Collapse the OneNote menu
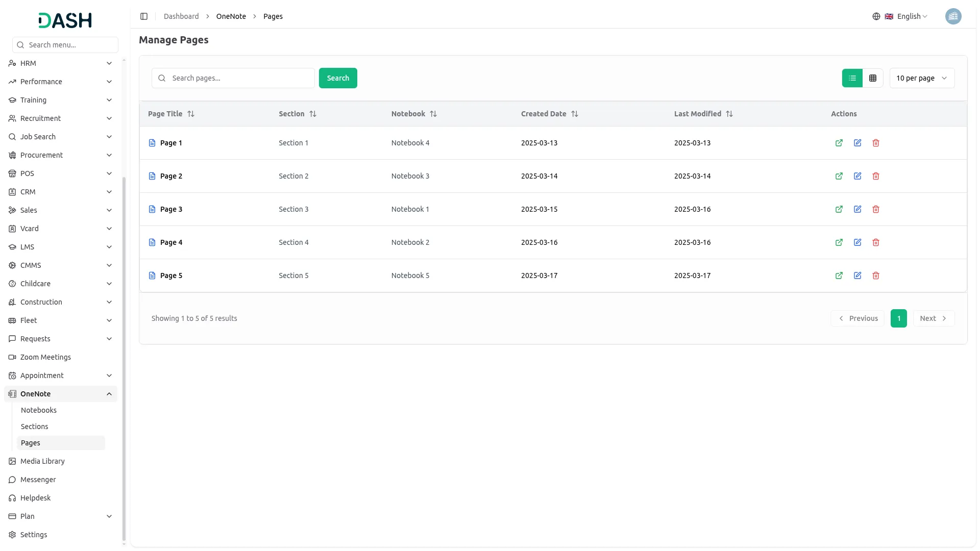980x551 pixels. 60,394
